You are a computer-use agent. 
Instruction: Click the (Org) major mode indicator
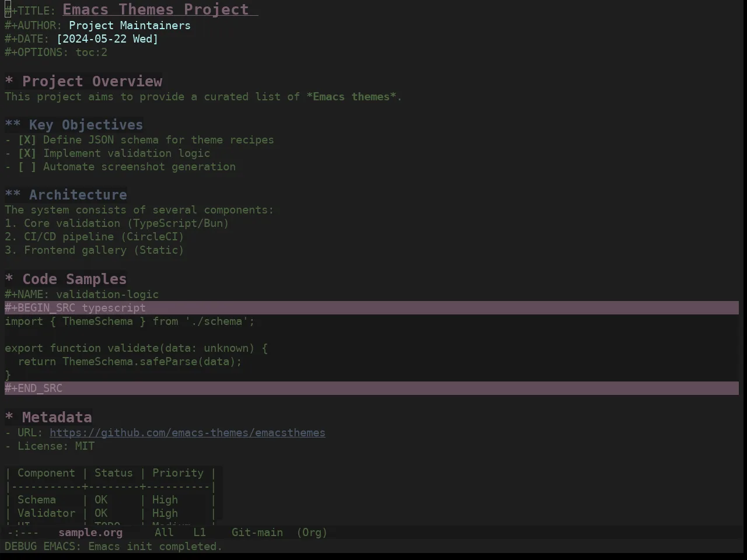[312, 533]
